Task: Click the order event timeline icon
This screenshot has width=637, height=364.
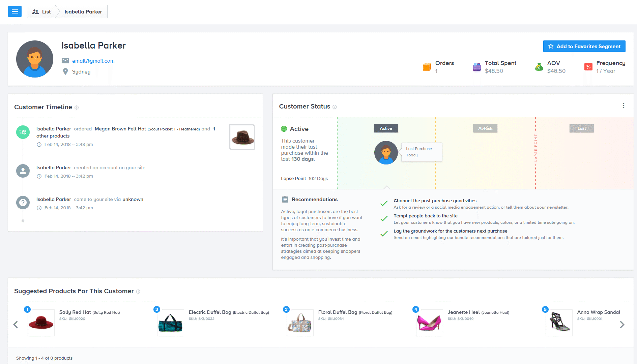Action: (23, 132)
